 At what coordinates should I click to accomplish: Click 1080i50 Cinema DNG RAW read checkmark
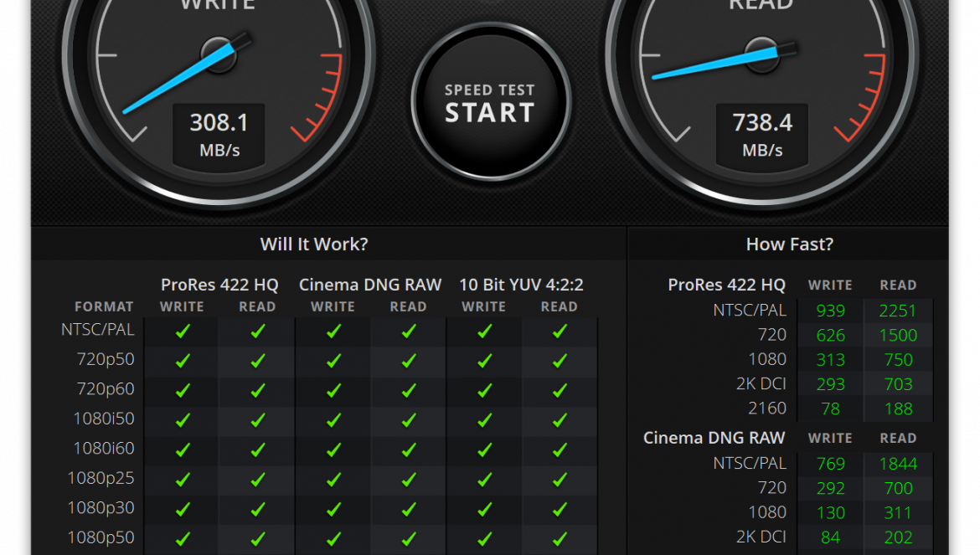[x=409, y=421]
